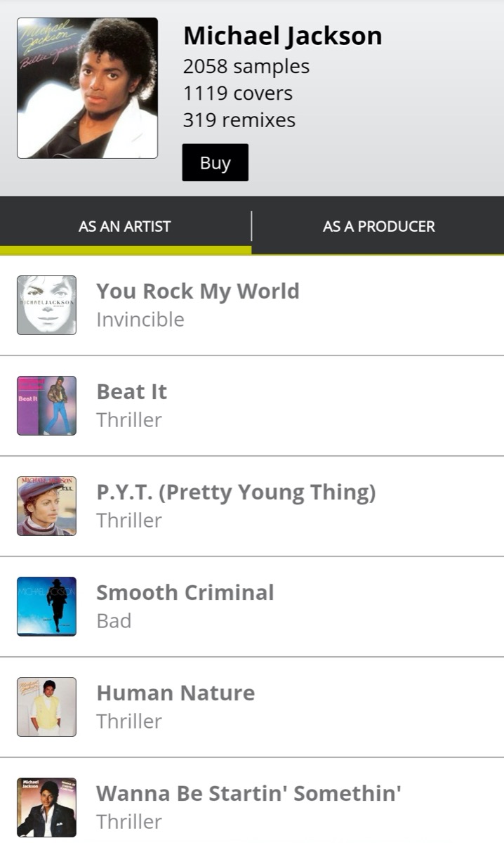504x843 pixels.
Task: Tap the 319 remixes count
Action: (x=239, y=120)
